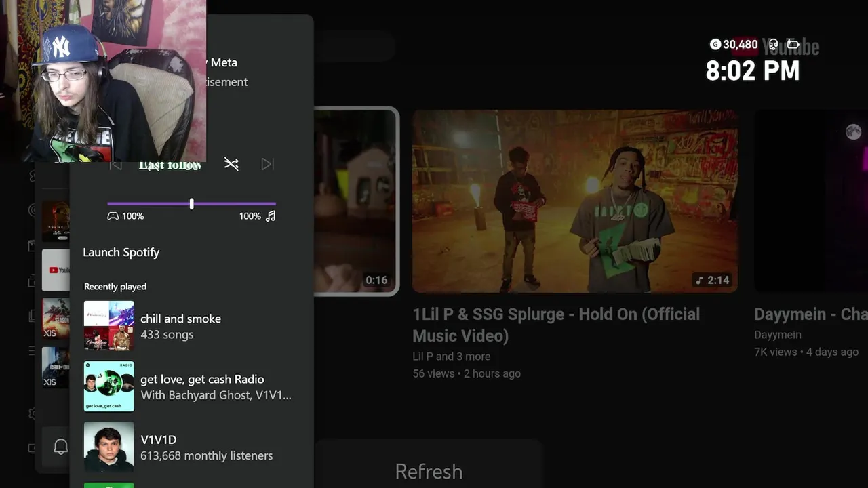Open the Dayymein video thumbnail

pyautogui.click(x=811, y=201)
